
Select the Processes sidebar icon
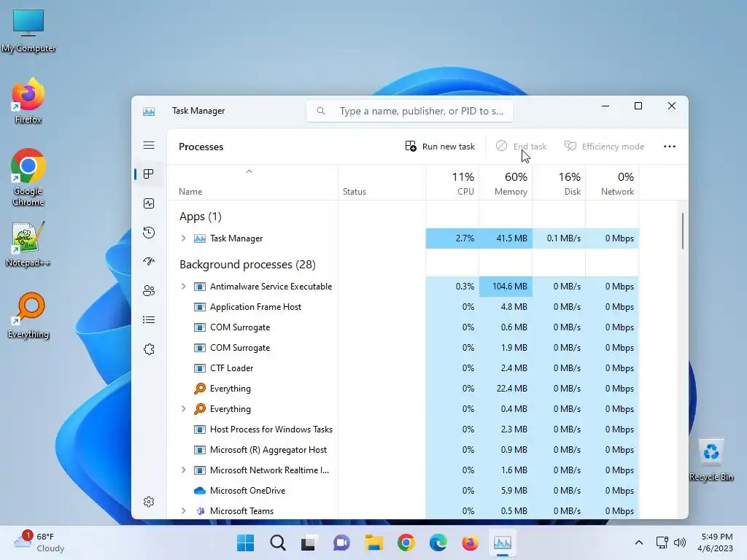coord(149,174)
